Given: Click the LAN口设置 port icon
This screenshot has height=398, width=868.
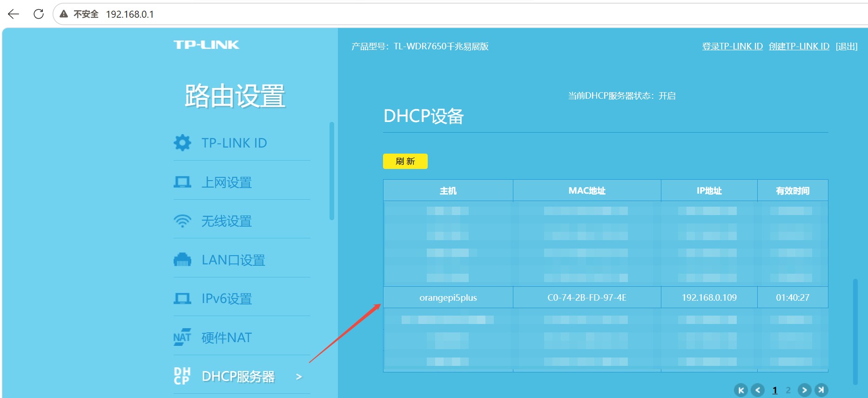Looking at the screenshot, I should [x=182, y=260].
